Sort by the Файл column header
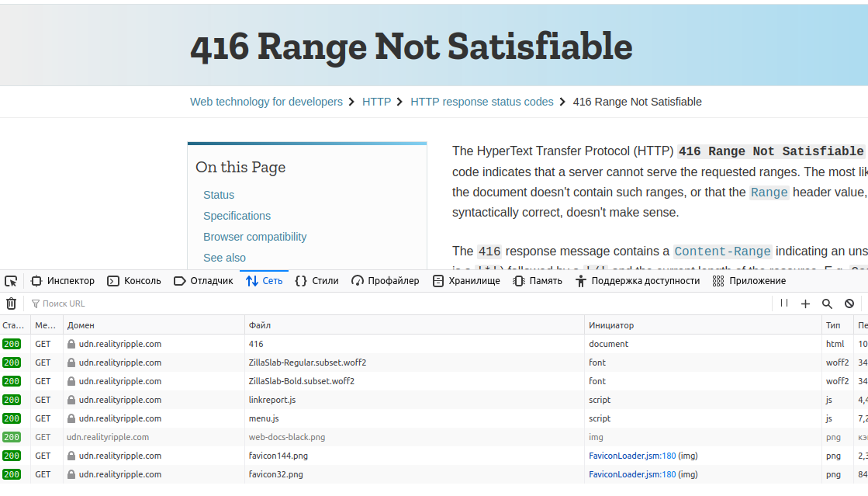 tap(414, 325)
